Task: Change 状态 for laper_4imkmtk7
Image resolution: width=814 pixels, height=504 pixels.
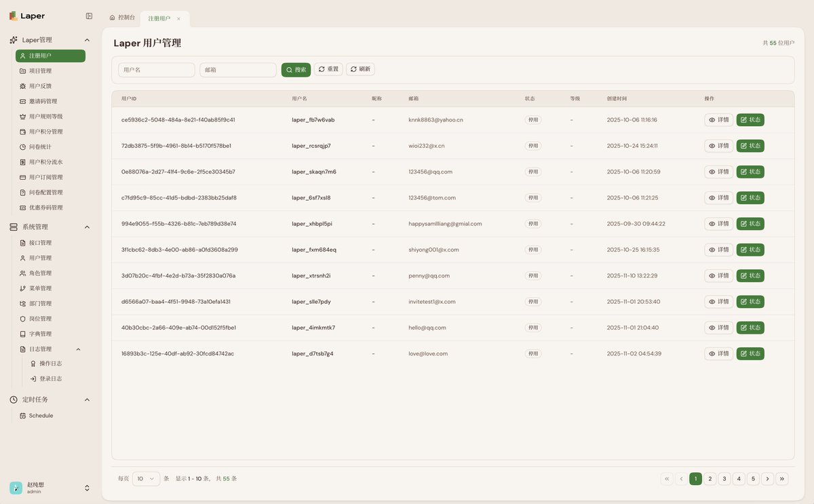Action: [750, 328]
